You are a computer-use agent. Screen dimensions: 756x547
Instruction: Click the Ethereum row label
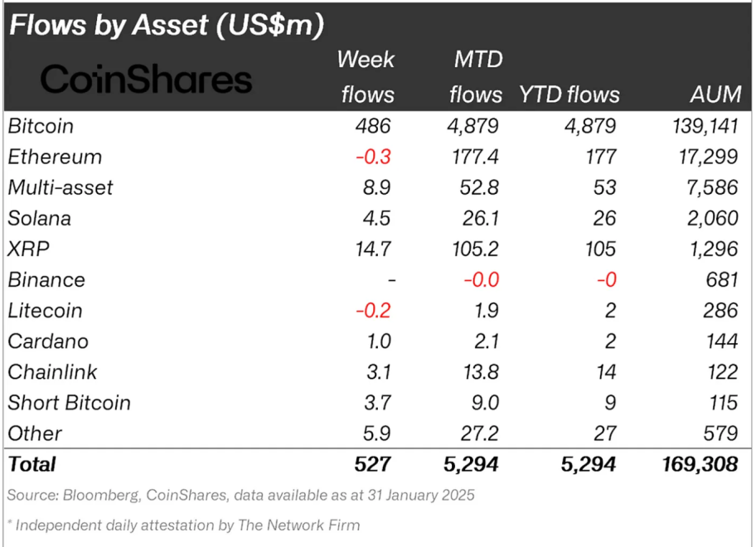click(55, 157)
